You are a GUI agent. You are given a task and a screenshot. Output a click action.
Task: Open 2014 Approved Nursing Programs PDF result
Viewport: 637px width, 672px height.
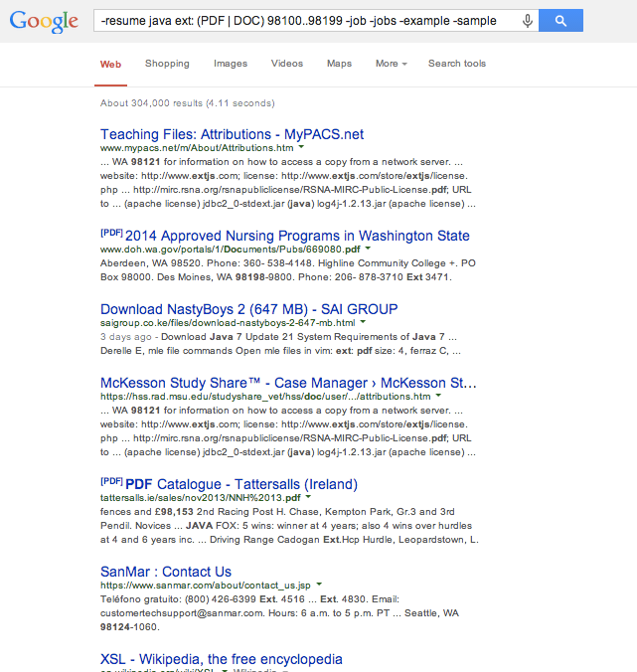[x=297, y=236]
